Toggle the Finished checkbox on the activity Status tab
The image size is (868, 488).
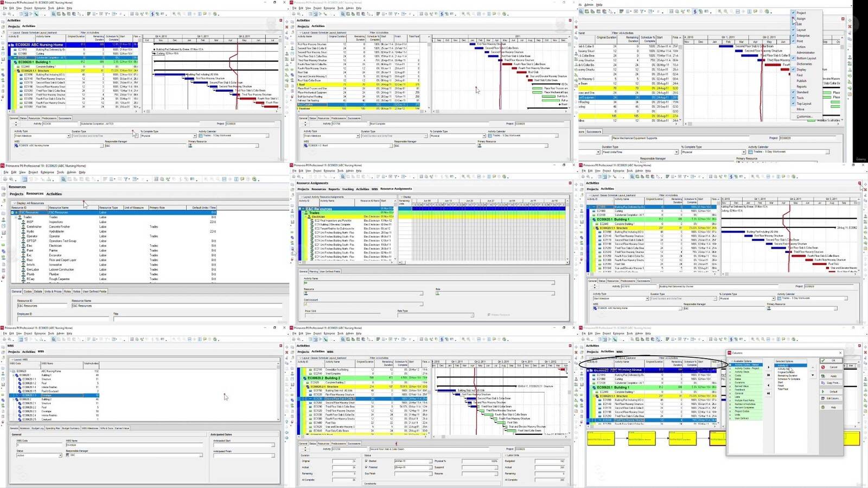(x=367, y=467)
